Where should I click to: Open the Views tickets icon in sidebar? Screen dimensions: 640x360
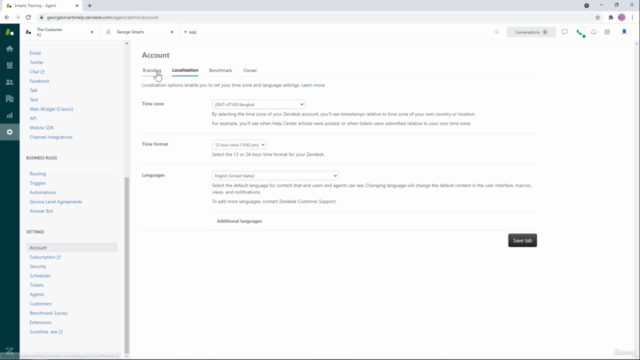pyautogui.click(x=9, y=65)
